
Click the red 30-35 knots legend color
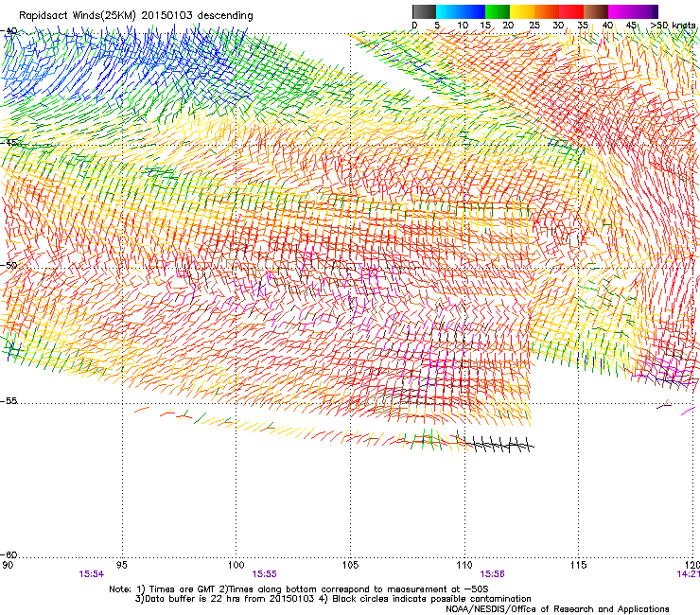571,11
